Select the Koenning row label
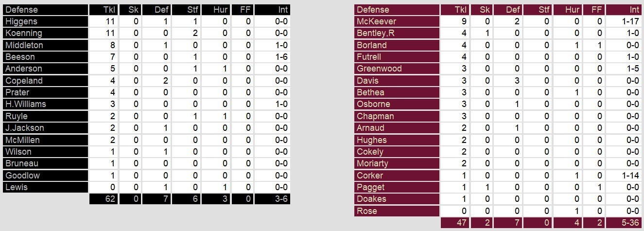This screenshot has width=644, height=231. point(23,33)
